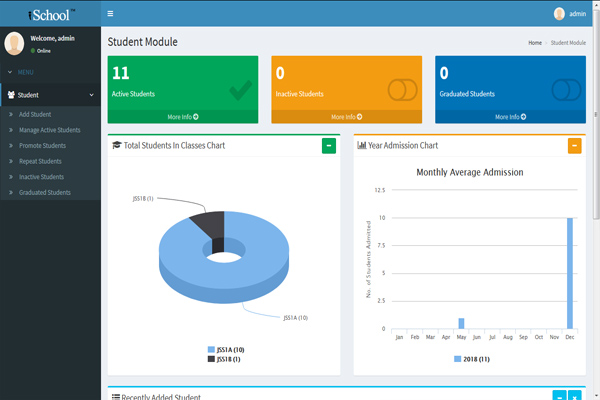Click the December admission bar
The image size is (600, 400).
tap(570, 272)
